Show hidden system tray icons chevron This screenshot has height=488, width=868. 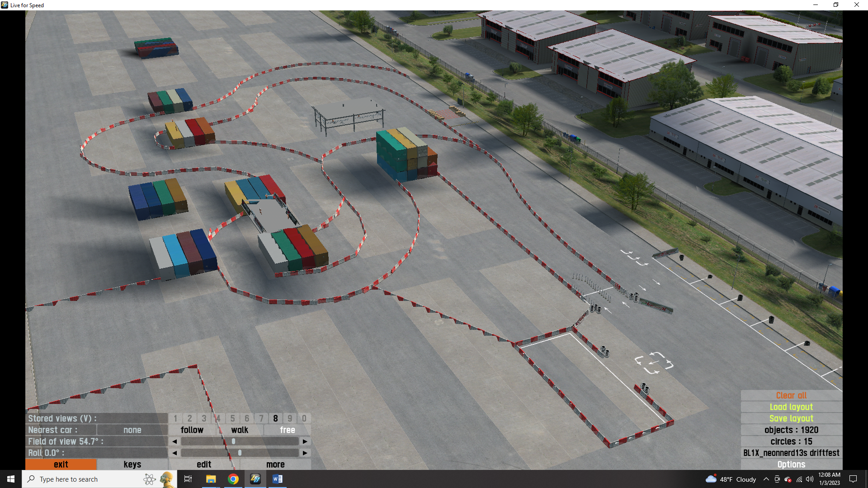tap(766, 479)
